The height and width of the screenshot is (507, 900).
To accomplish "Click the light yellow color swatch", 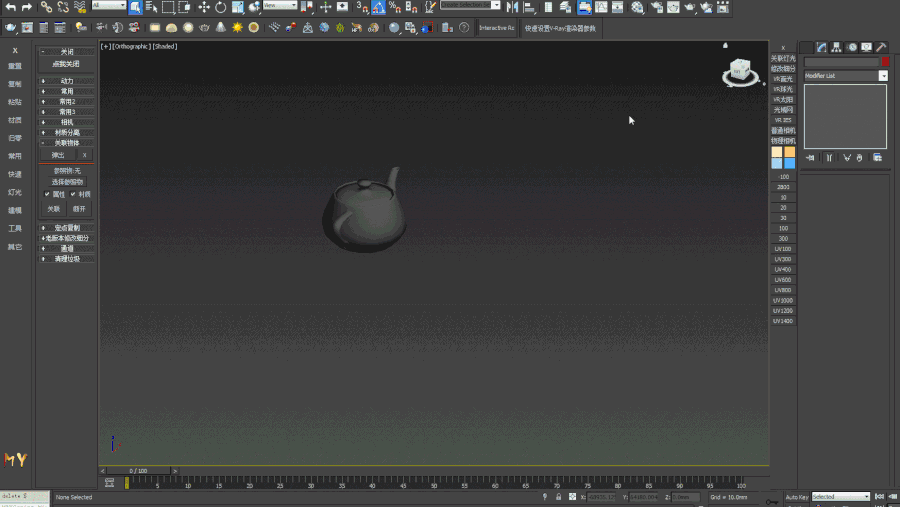I will [x=777, y=152].
